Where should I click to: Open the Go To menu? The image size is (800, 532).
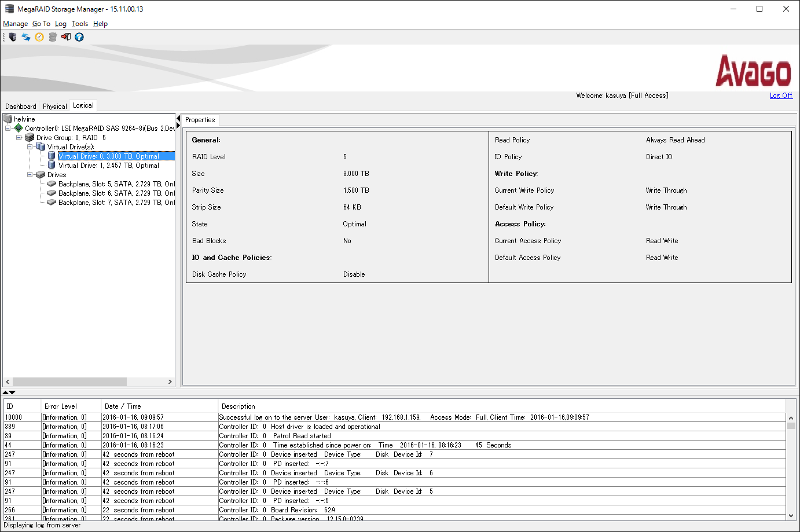41,24
